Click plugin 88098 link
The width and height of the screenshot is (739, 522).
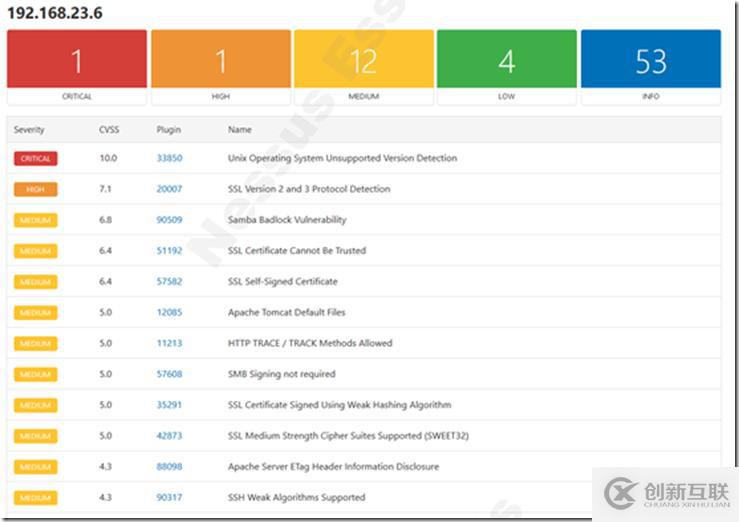(x=169, y=467)
